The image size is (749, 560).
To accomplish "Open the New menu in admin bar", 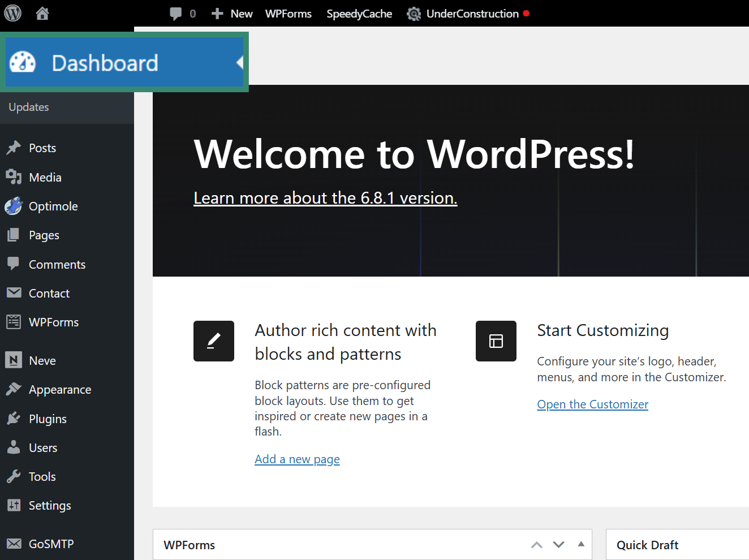I will (x=232, y=13).
